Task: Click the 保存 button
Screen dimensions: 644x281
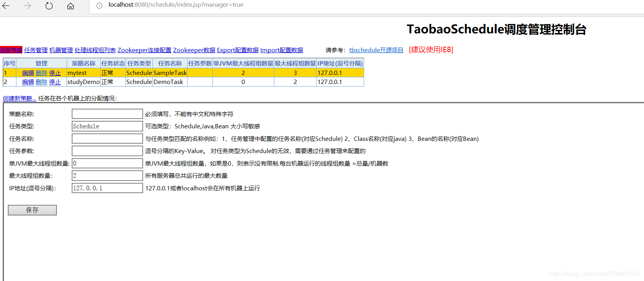Action: click(x=33, y=210)
